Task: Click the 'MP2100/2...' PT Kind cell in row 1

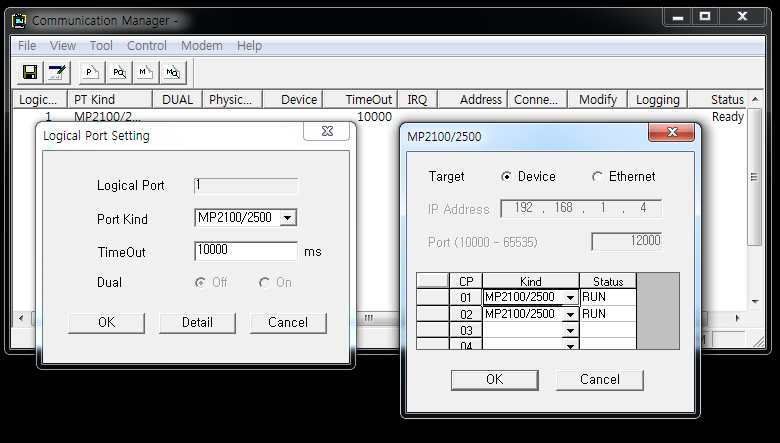Action: click(x=107, y=117)
